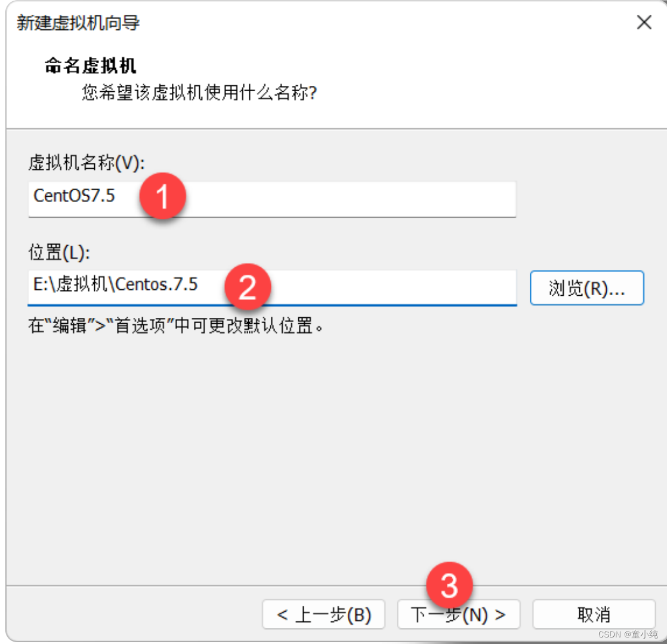667x644 pixels.
Task: Close the 新建虚拟机向导 dialog with X
Action: click(644, 23)
